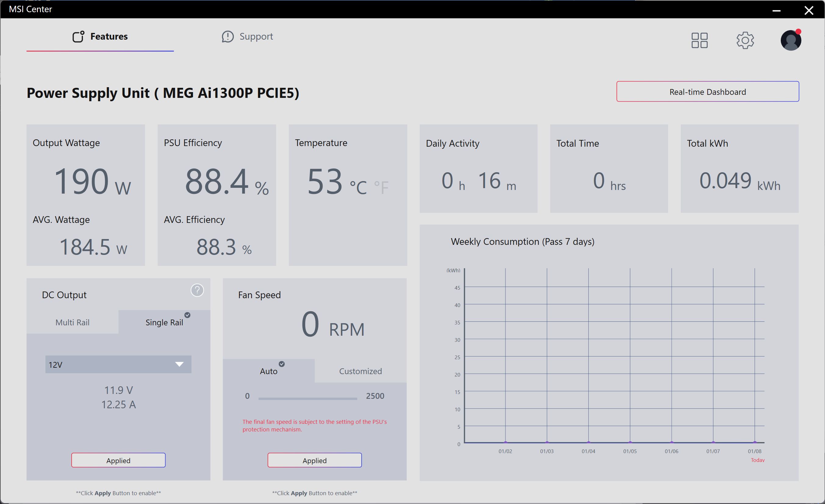This screenshot has width=825, height=504.
Task: Click Applied button under Fan Speed
Action: click(x=314, y=460)
